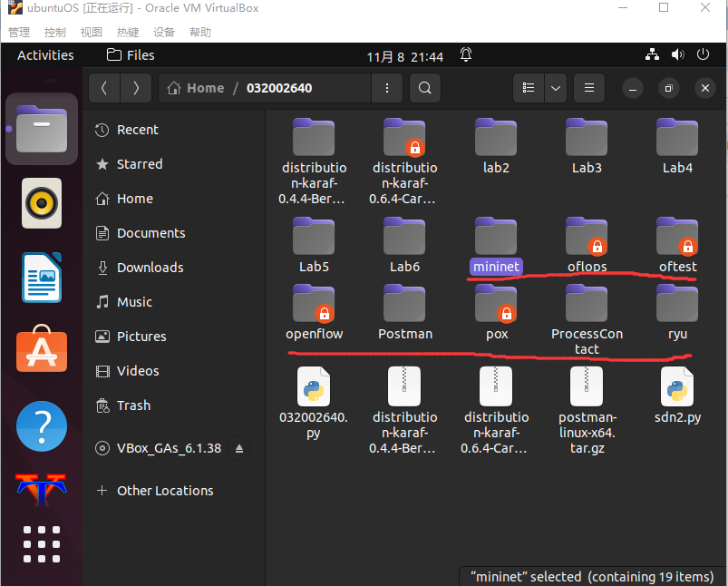Select the postman-linux-x64.tar.gz archive
This screenshot has height=586, width=728.
(x=587, y=410)
